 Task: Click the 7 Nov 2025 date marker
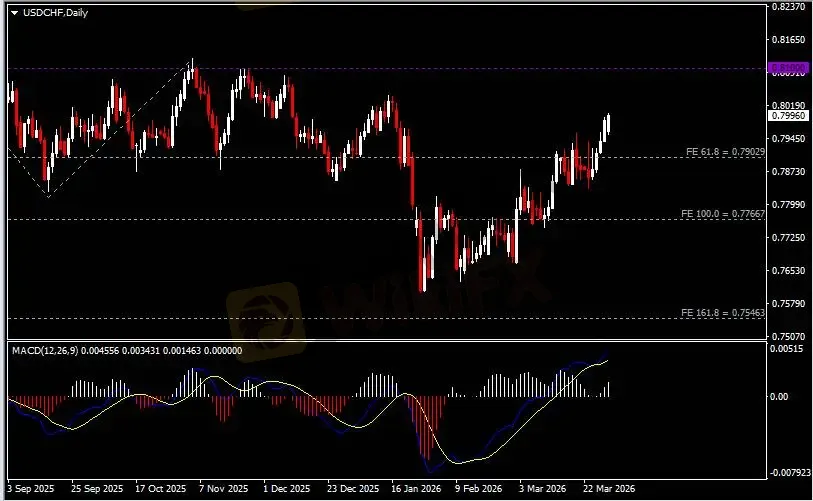(222, 490)
